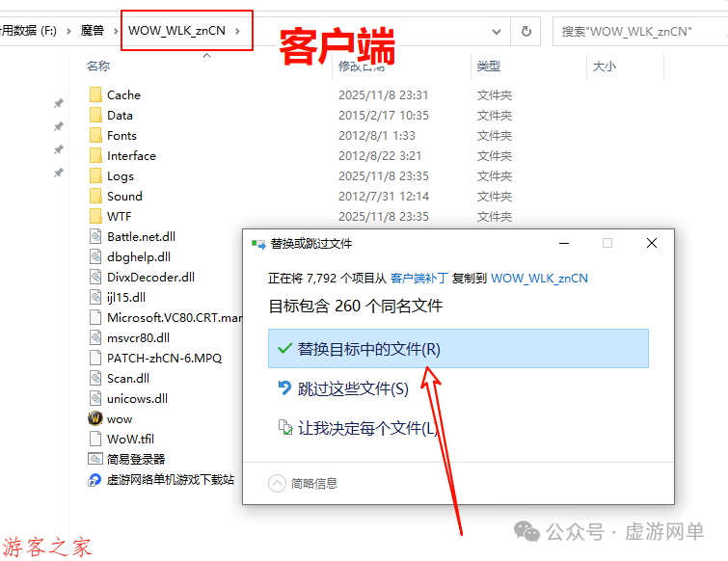Click the Cache modified date 2025/11/8 23:31
728x561 pixels.
tap(383, 94)
